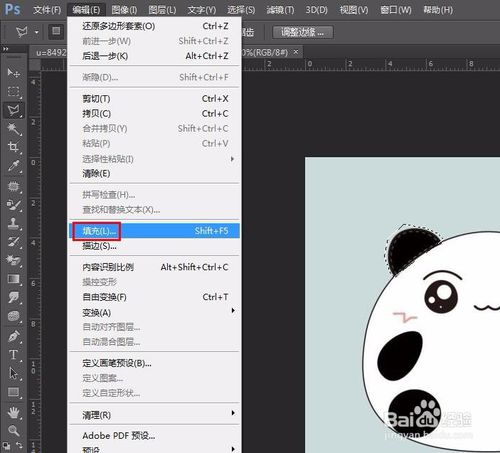The width and height of the screenshot is (500, 453).
Task: Open the 图层(L) menu
Action: [x=162, y=10]
